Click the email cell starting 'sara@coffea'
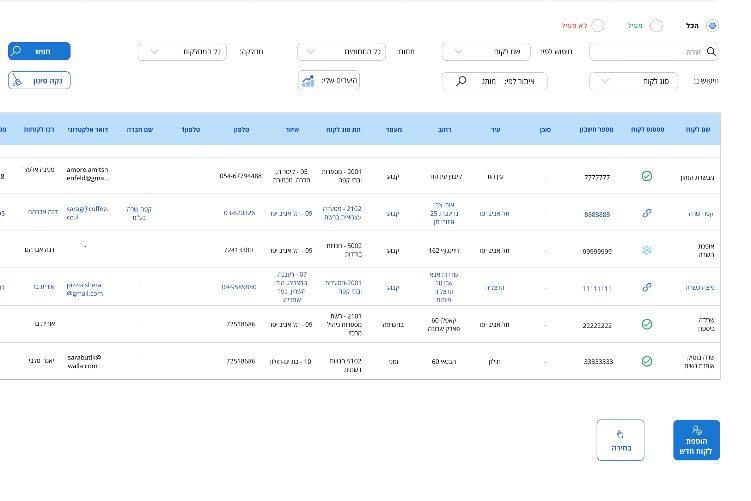The width and height of the screenshot is (751, 501). point(87,213)
